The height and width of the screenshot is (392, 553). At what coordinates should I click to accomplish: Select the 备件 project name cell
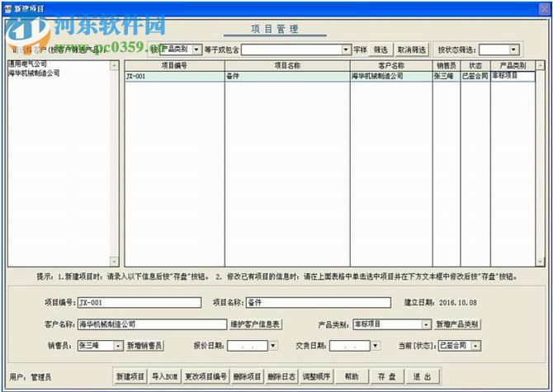(287, 76)
